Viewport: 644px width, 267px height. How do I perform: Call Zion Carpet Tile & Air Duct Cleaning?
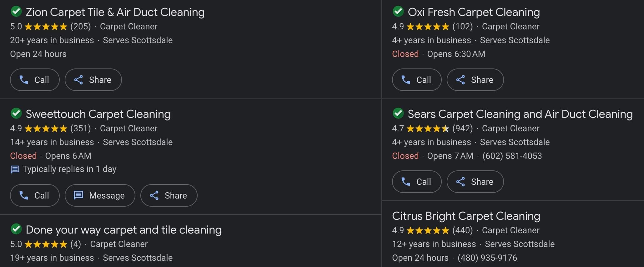pos(35,80)
